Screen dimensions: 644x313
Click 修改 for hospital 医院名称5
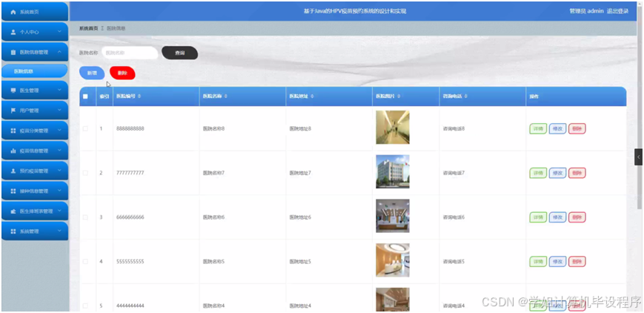557,262
